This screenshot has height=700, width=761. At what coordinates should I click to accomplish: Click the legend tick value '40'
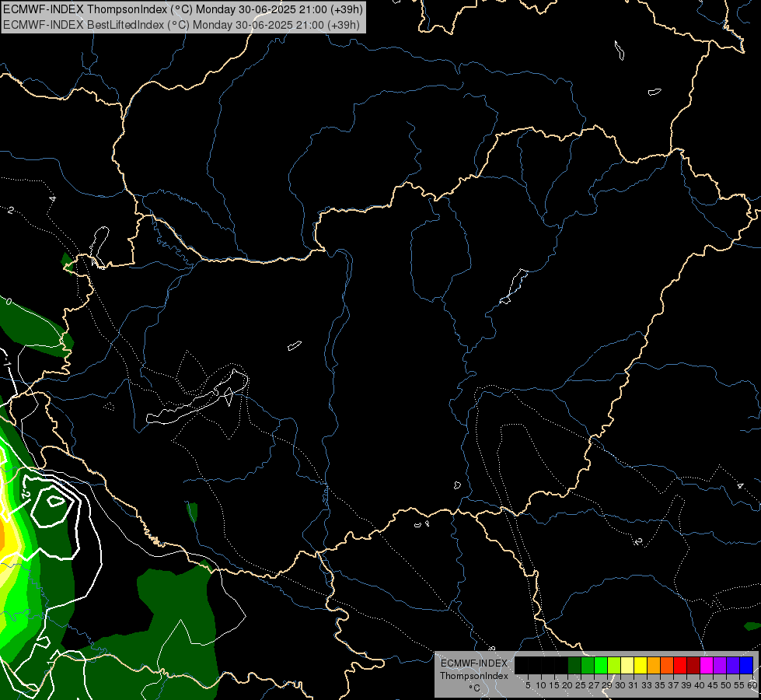700,685
